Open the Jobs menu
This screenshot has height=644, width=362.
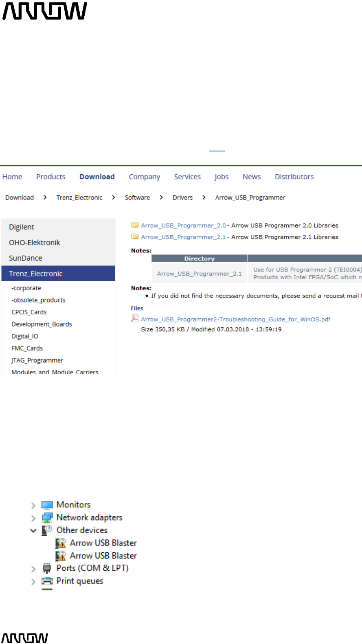[222, 177]
